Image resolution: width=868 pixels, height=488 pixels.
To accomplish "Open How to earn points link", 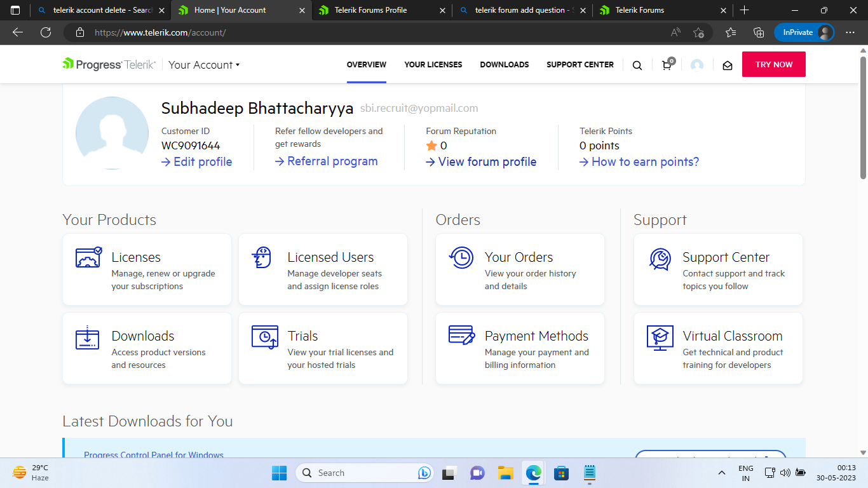I will click(639, 161).
